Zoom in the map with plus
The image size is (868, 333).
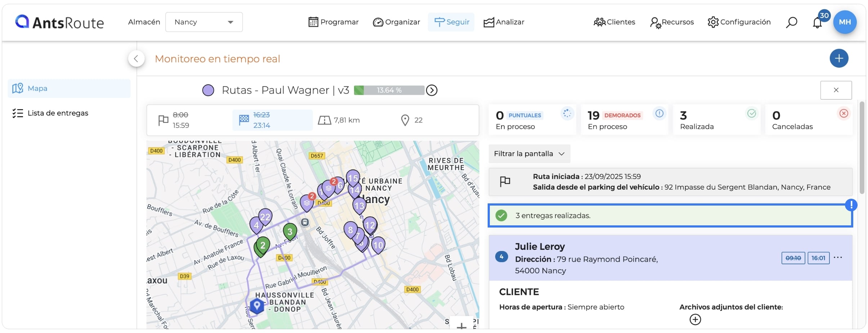pyautogui.click(x=461, y=325)
